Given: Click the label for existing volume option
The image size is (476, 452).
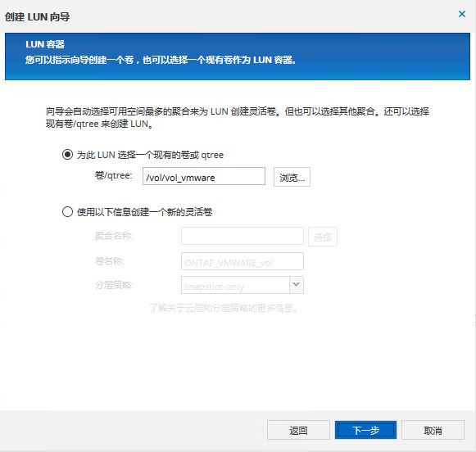Looking at the screenshot, I should [150, 155].
